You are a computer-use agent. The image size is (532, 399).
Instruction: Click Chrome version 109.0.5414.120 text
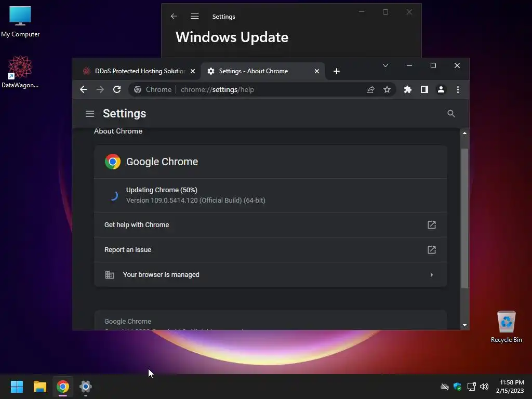[195, 201]
